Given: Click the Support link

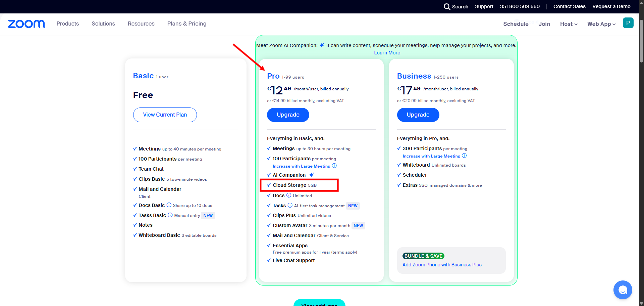Looking at the screenshot, I should click(x=484, y=6).
